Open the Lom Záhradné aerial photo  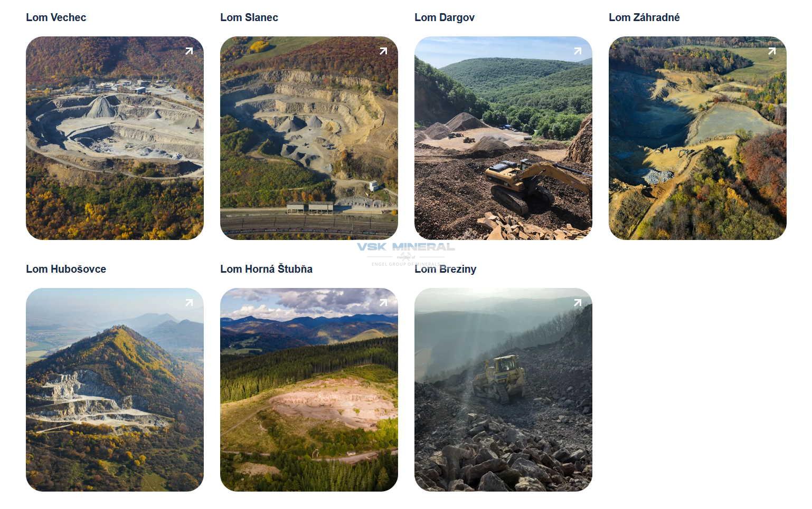(697, 138)
